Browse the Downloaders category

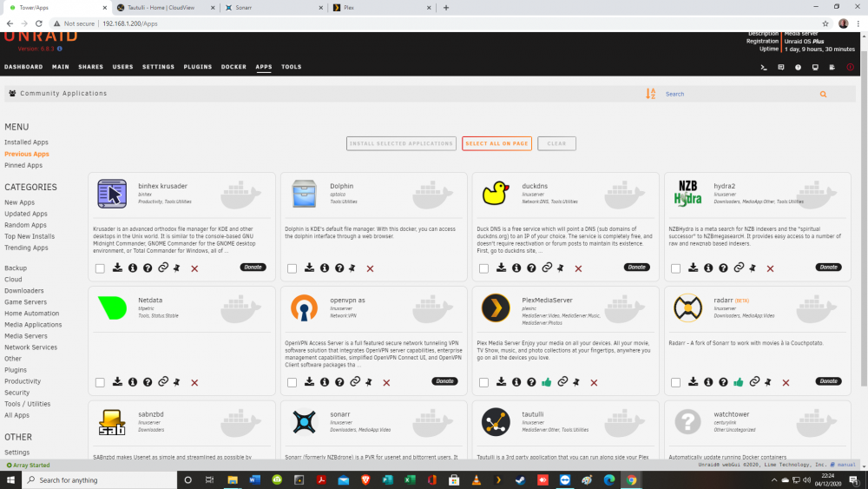click(x=23, y=291)
